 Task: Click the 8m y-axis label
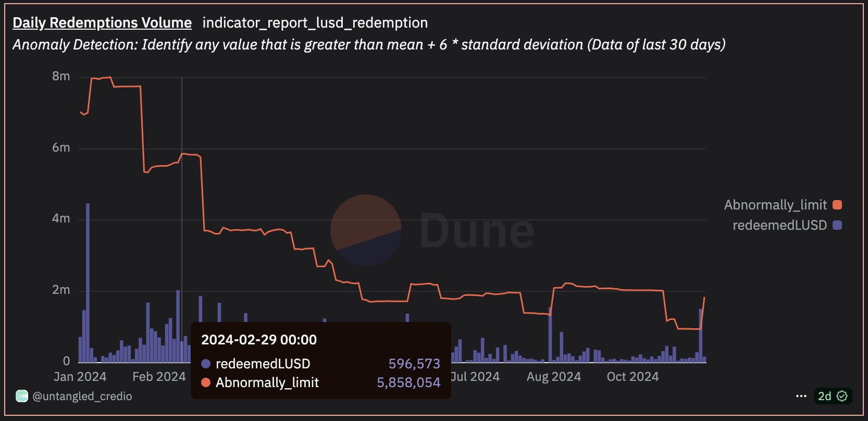point(61,76)
